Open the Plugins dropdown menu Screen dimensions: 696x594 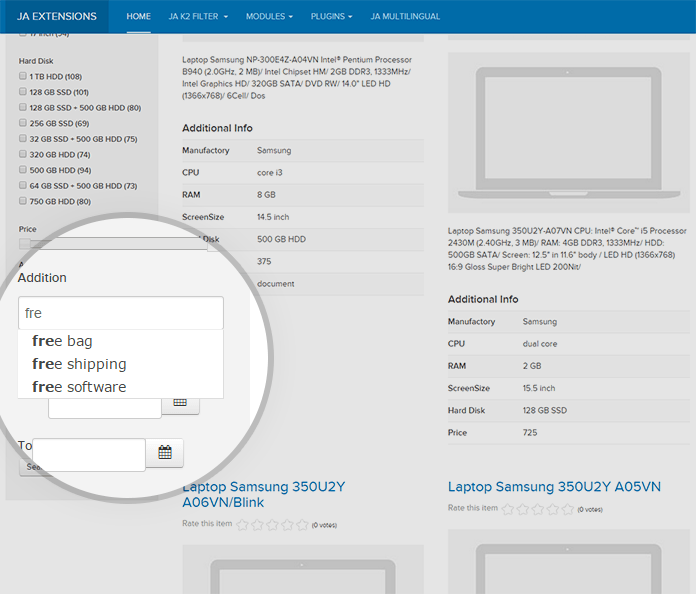coord(332,16)
